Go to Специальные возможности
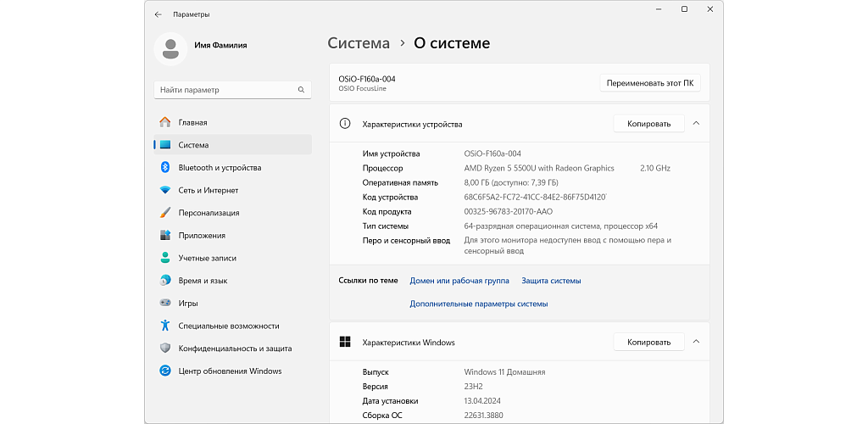 click(x=228, y=326)
